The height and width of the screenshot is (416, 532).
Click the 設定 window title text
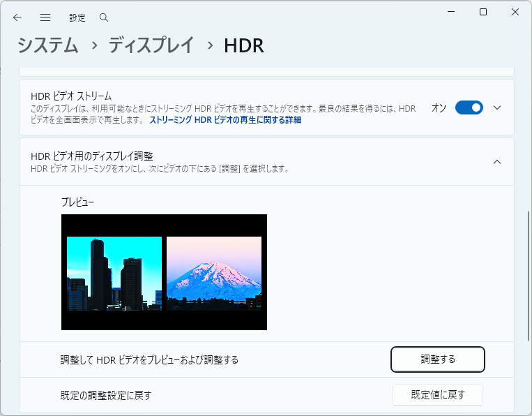pyautogui.click(x=77, y=17)
